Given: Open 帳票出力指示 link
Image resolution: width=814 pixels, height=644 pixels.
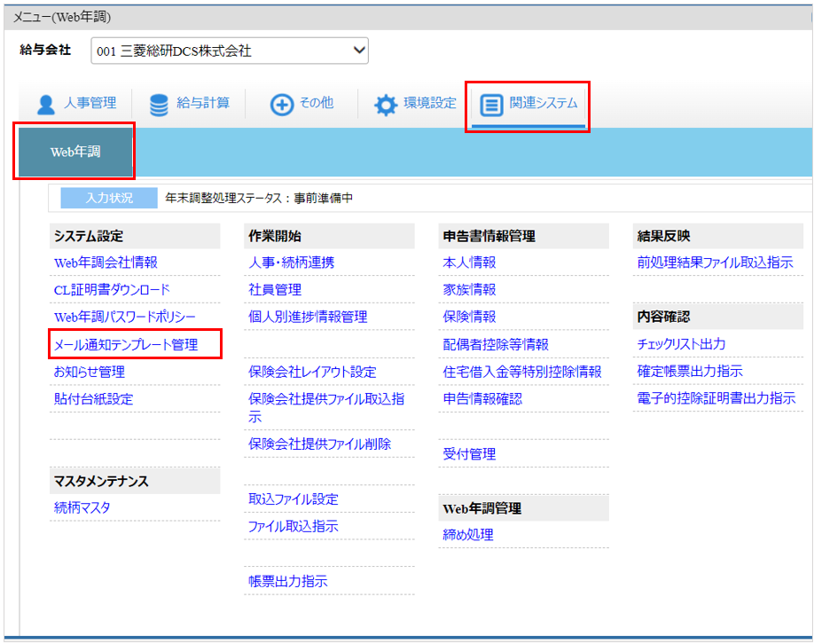Looking at the screenshot, I should [288, 581].
